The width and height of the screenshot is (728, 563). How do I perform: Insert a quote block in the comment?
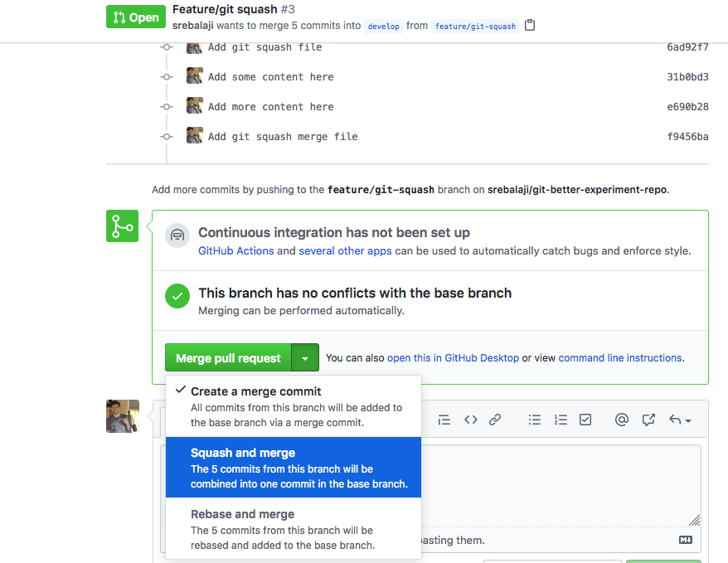(x=444, y=420)
